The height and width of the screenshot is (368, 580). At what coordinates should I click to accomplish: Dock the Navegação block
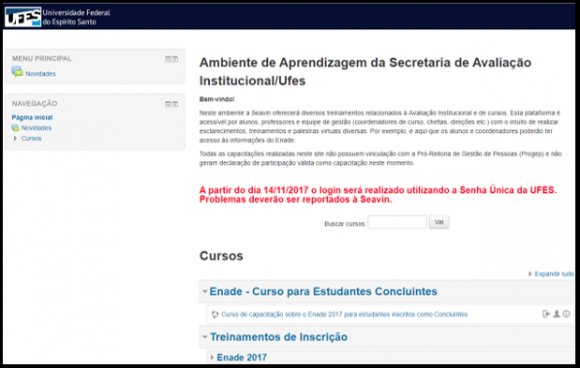tap(175, 104)
